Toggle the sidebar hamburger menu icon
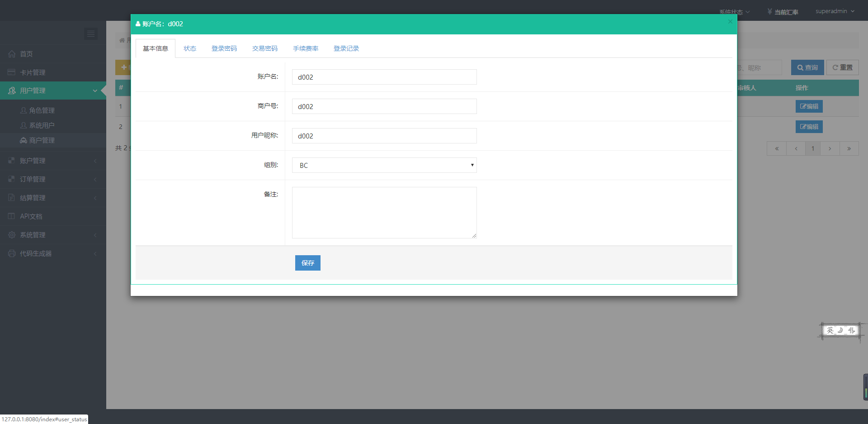Image resolution: width=868 pixels, height=424 pixels. [x=91, y=33]
